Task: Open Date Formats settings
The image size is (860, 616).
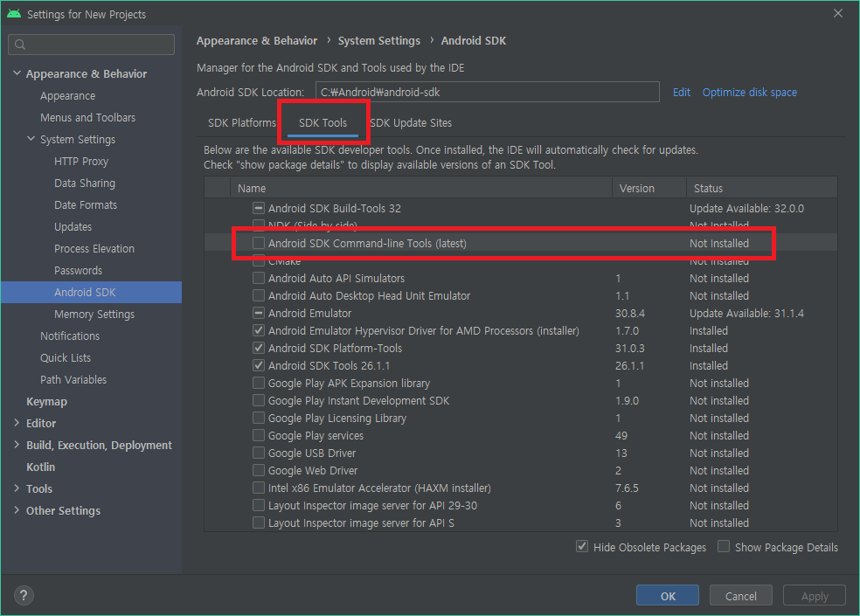Action: coord(86,204)
